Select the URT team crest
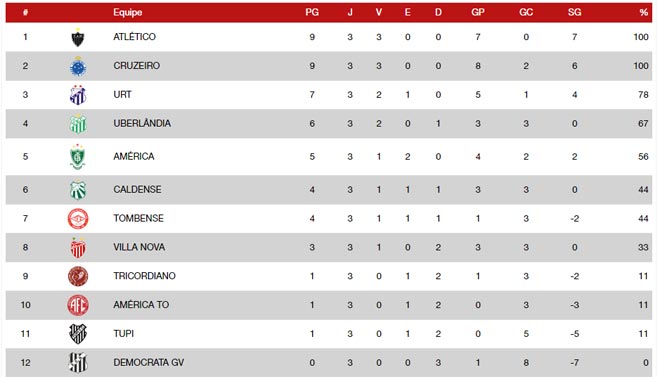Image resolution: width=660 pixels, height=377 pixels. (78, 95)
